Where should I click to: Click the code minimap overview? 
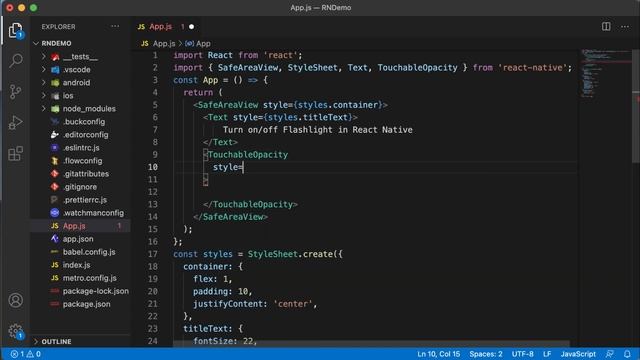click(x=606, y=73)
